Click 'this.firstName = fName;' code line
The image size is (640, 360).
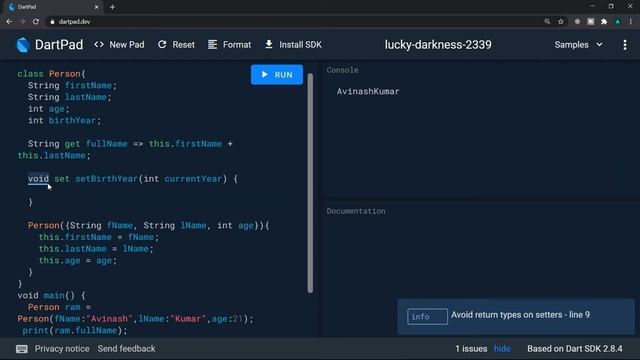[98, 237]
